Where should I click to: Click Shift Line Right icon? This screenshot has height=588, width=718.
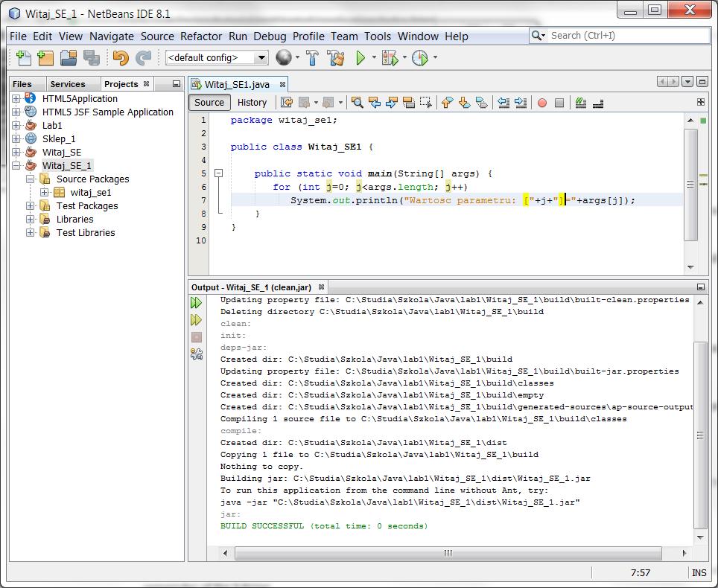tap(521, 103)
